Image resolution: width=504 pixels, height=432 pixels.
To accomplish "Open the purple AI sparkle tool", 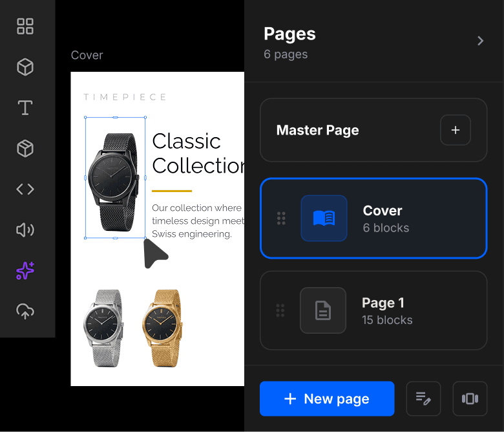I will pos(25,271).
